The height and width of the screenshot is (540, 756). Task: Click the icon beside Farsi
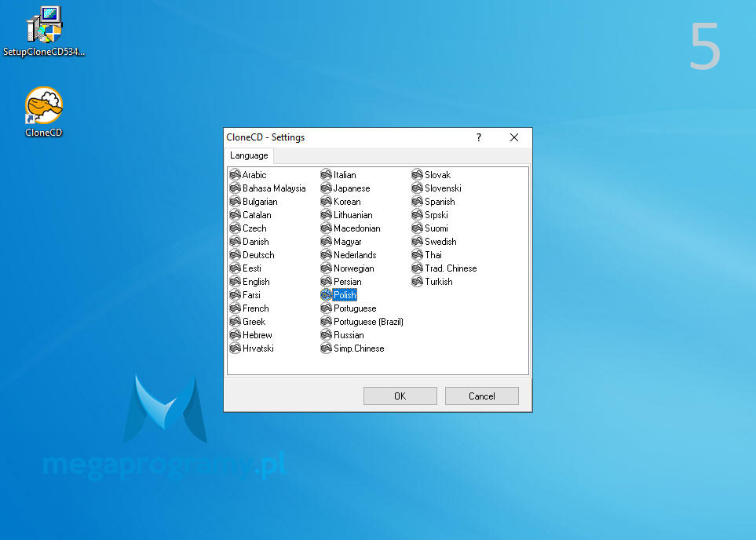tap(236, 294)
